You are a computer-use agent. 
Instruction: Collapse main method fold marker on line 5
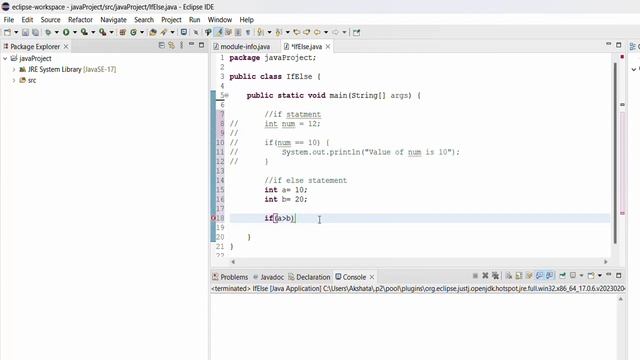[227, 96]
